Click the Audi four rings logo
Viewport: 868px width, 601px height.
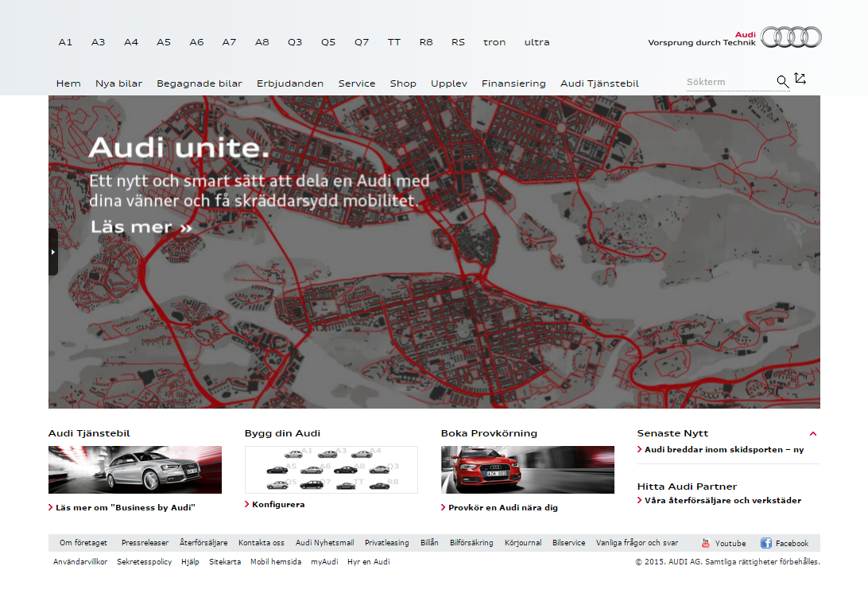click(x=791, y=37)
